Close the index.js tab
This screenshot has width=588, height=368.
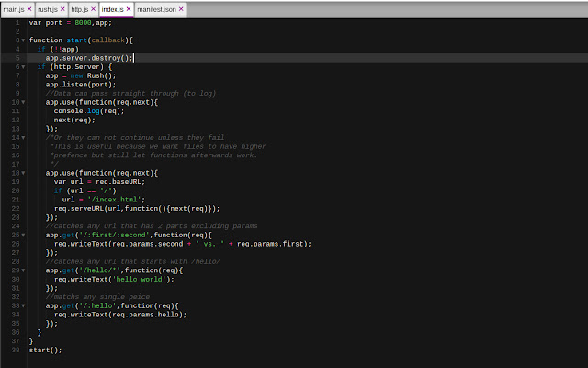[x=129, y=9]
